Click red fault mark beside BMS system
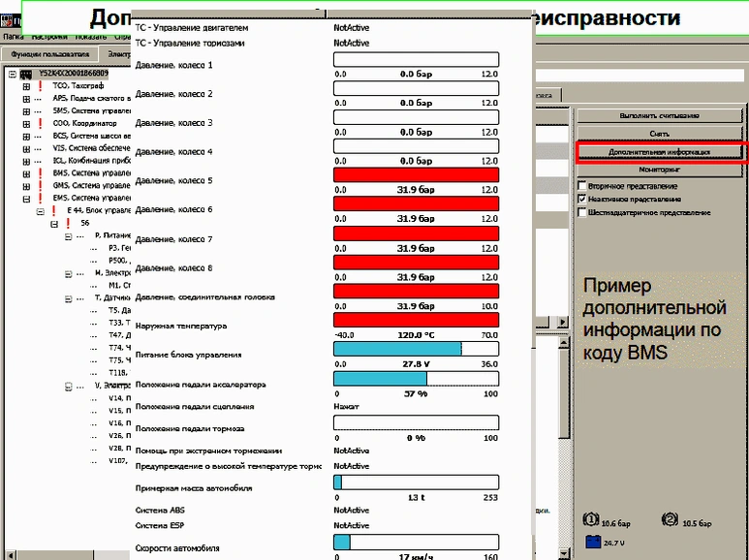 coord(41,173)
